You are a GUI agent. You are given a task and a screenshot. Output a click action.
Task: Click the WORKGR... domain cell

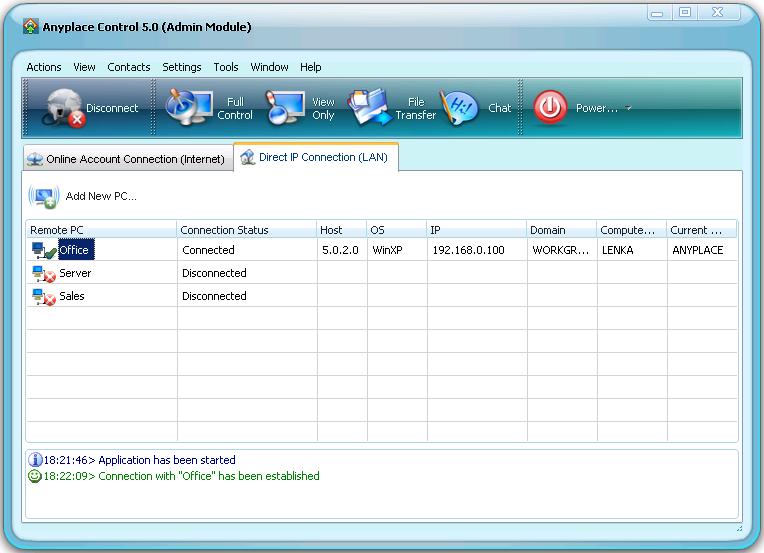point(561,250)
